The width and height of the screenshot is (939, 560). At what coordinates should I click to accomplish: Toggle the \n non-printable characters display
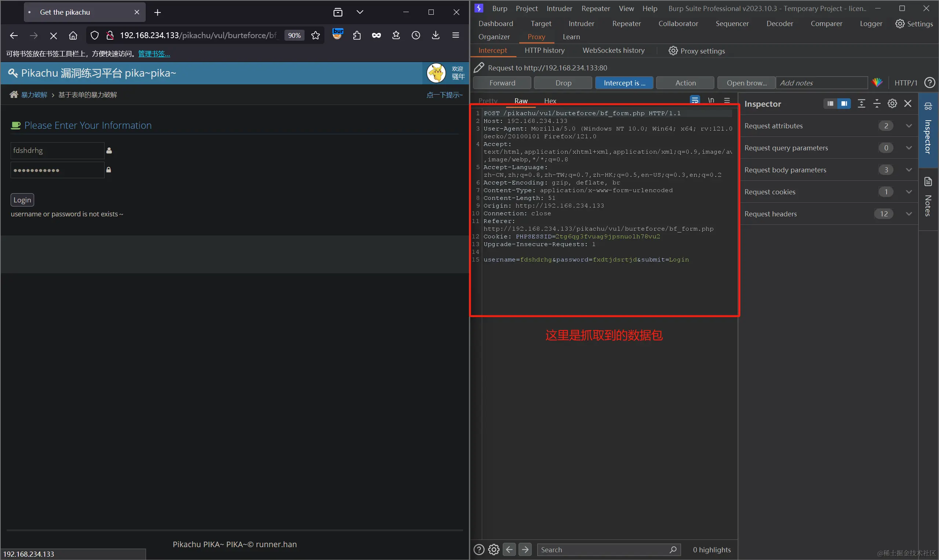coord(711,100)
